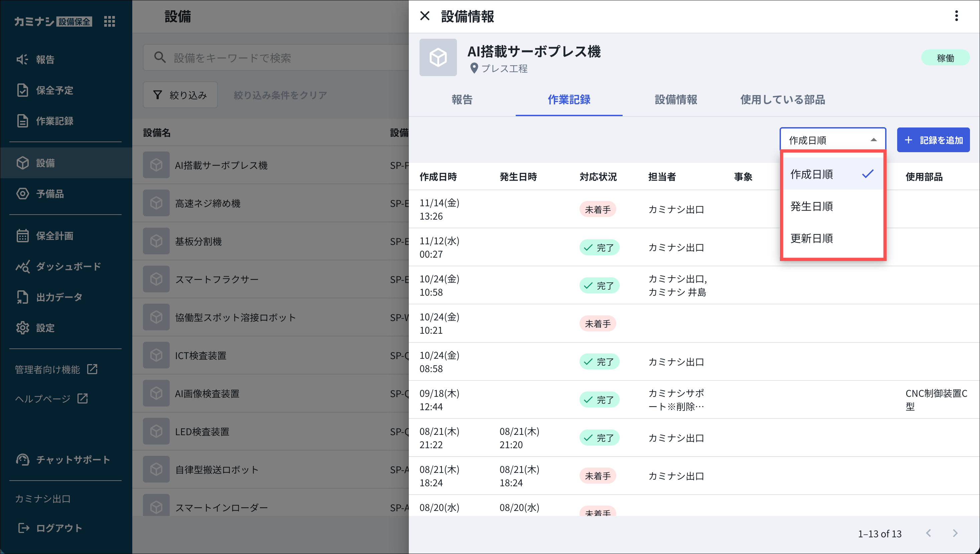Screen dimensions: 980x554
Task: Click the 記録を追加 button
Action: coord(933,140)
